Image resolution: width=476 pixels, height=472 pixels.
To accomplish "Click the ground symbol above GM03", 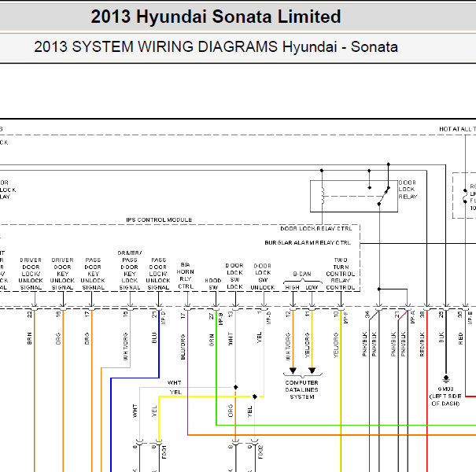I will 446,379.
